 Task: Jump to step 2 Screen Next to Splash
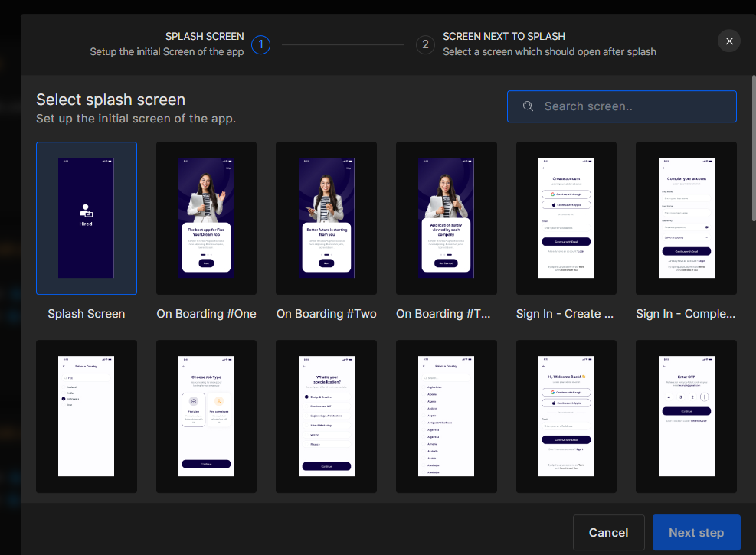tap(425, 44)
